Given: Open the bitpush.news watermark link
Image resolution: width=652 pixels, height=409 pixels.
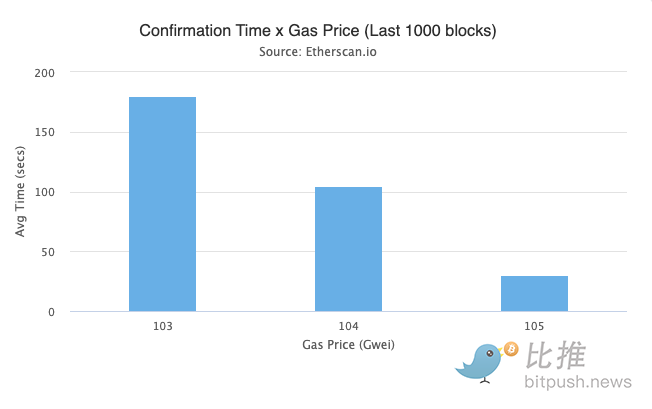Looking at the screenshot, I should pos(578,382).
